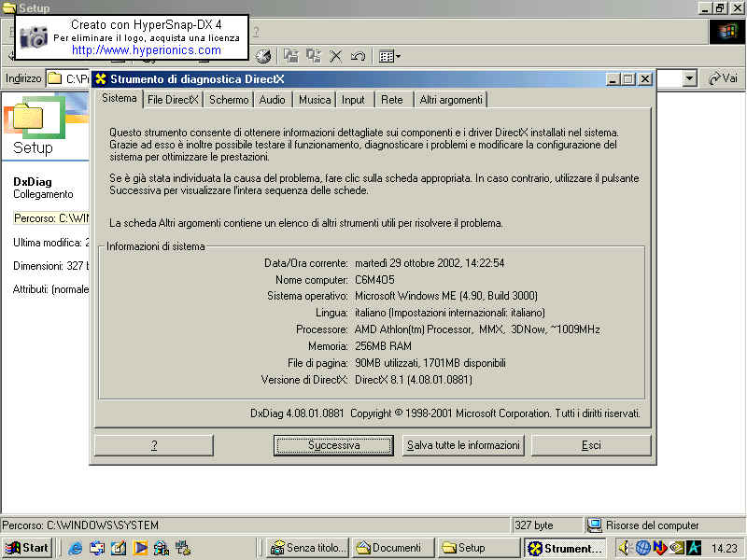The image size is (747, 560).
Task: Click the system clock showing 14.23
Action: click(x=725, y=549)
